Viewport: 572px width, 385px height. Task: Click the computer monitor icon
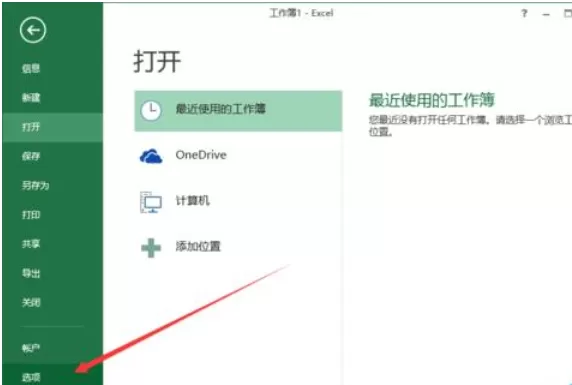point(151,202)
